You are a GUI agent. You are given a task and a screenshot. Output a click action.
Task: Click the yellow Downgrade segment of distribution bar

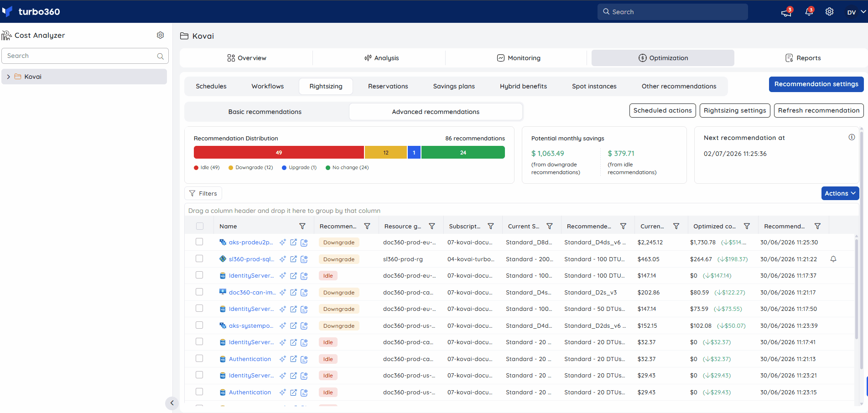[386, 152]
